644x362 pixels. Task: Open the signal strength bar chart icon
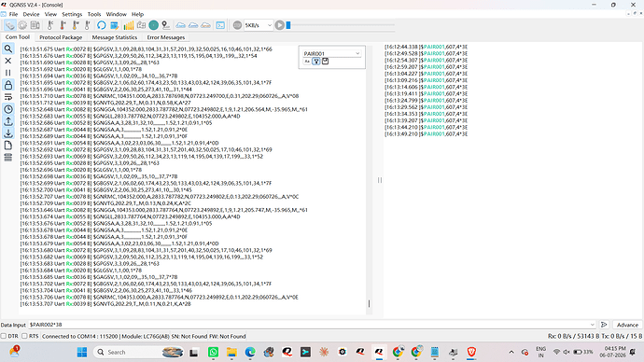pos(129,25)
